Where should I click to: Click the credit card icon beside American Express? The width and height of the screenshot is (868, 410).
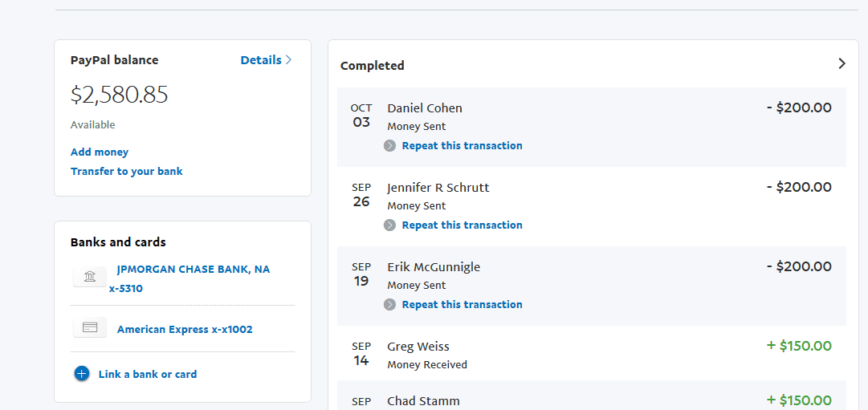click(x=90, y=327)
